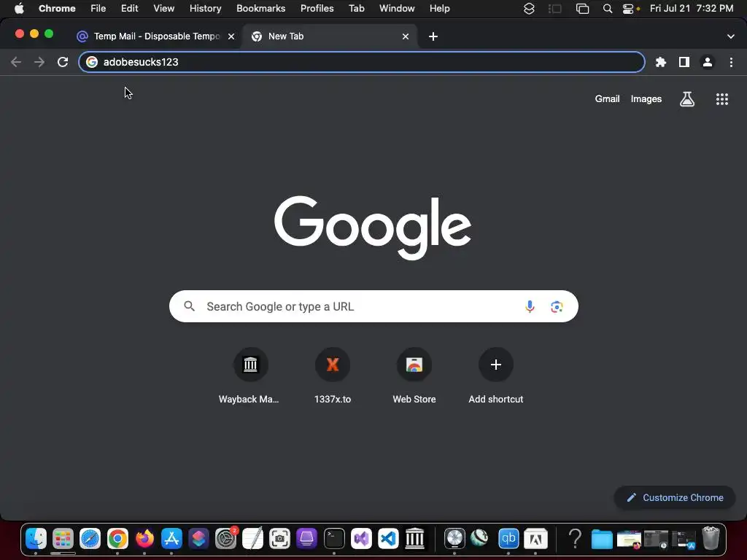Open Launchpad from the Dock

(x=63, y=539)
